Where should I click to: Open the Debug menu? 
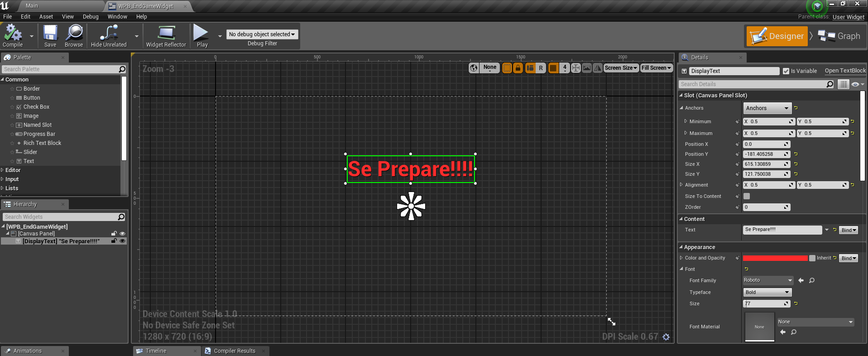[x=91, y=16]
